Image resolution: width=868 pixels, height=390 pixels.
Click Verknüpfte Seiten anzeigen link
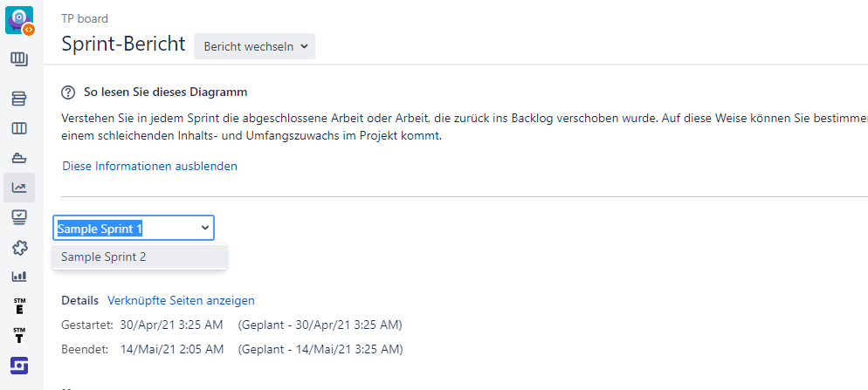pyautogui.click(x=181, y=300)
